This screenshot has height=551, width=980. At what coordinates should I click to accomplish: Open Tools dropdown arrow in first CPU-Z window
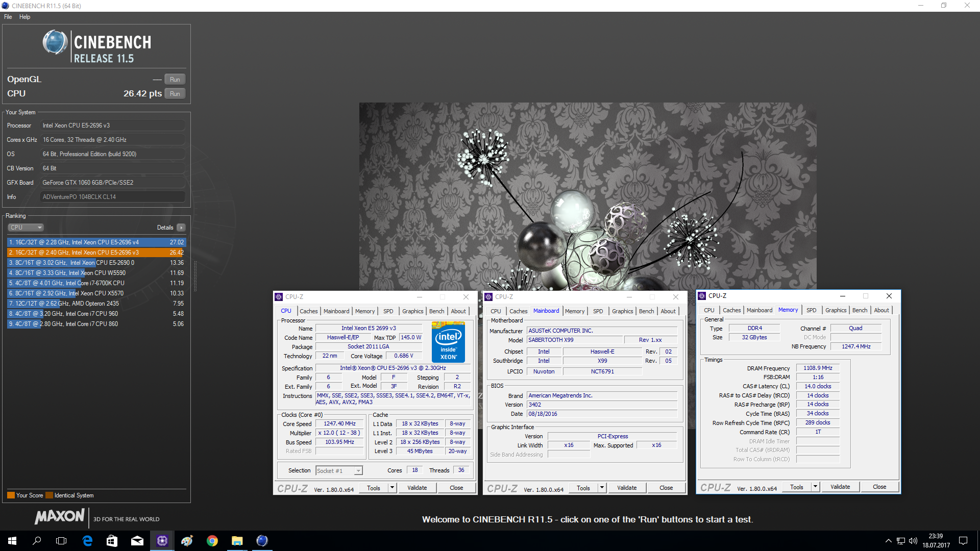click(392, 488)
